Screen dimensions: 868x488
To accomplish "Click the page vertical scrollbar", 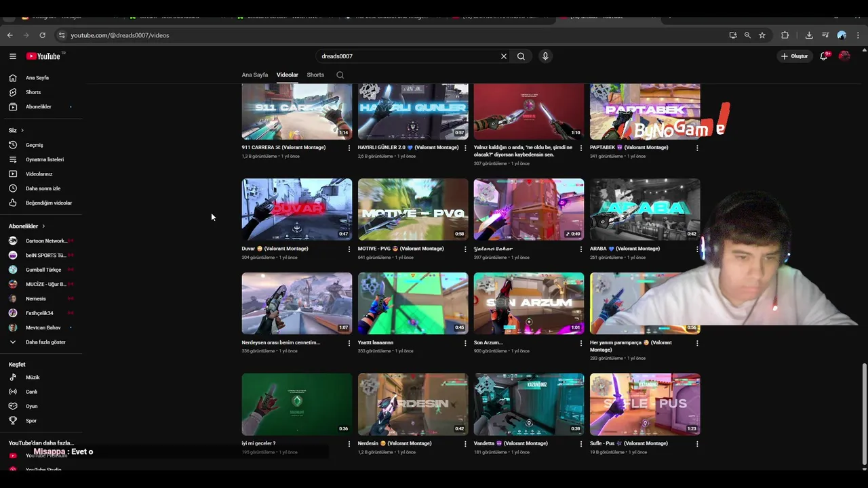I will (864, 413).
